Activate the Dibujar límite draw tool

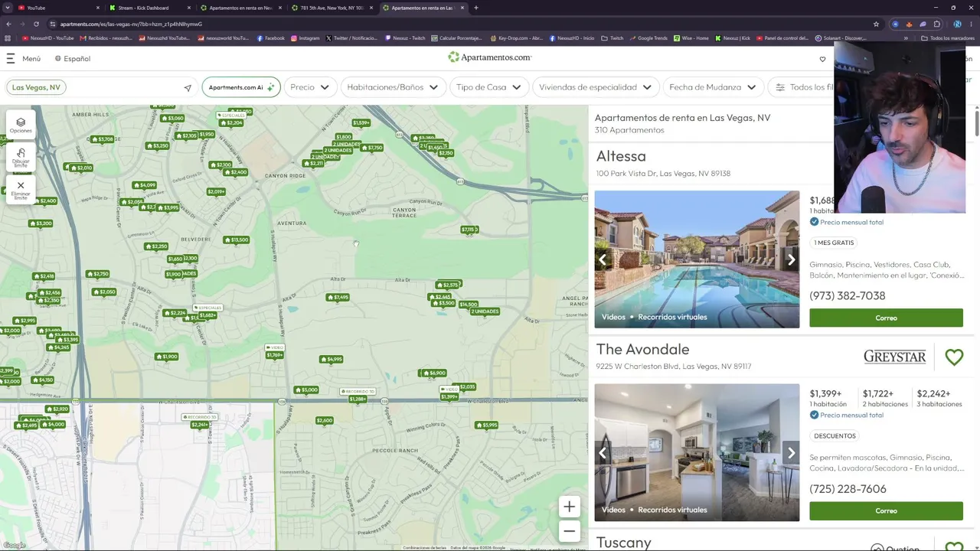[x=21, y=158]
